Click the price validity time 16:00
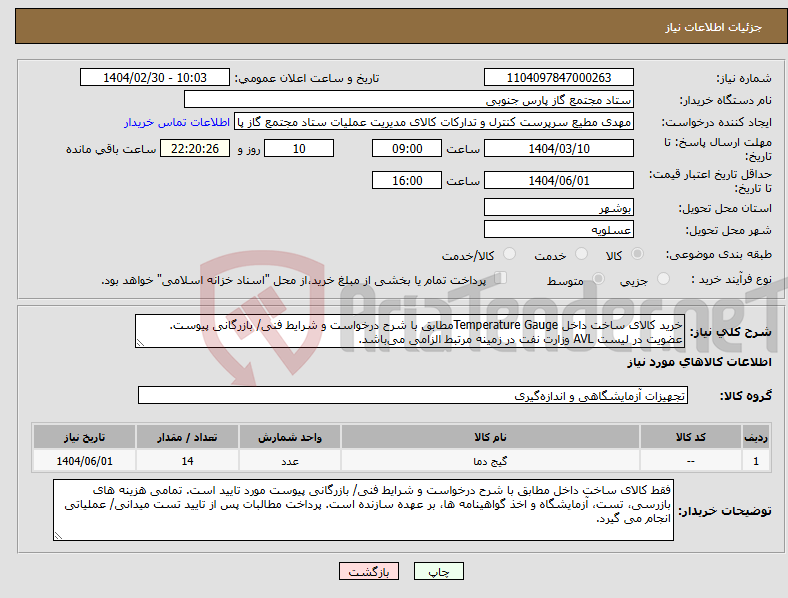788x598 pixels. click(x=407, y=180)
